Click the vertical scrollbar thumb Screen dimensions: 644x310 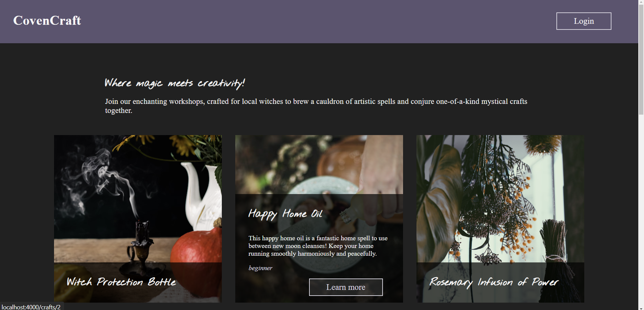[641, 60]
